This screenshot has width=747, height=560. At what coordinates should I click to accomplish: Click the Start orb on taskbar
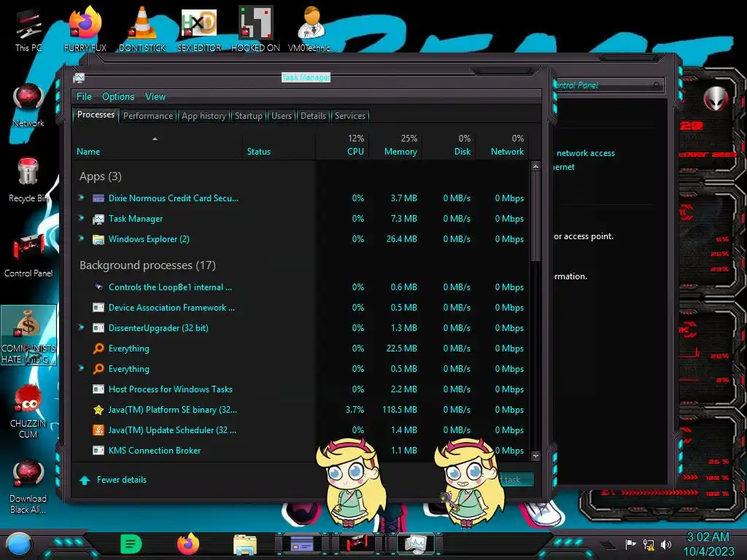pyautogui.click(x=19, y=545)
